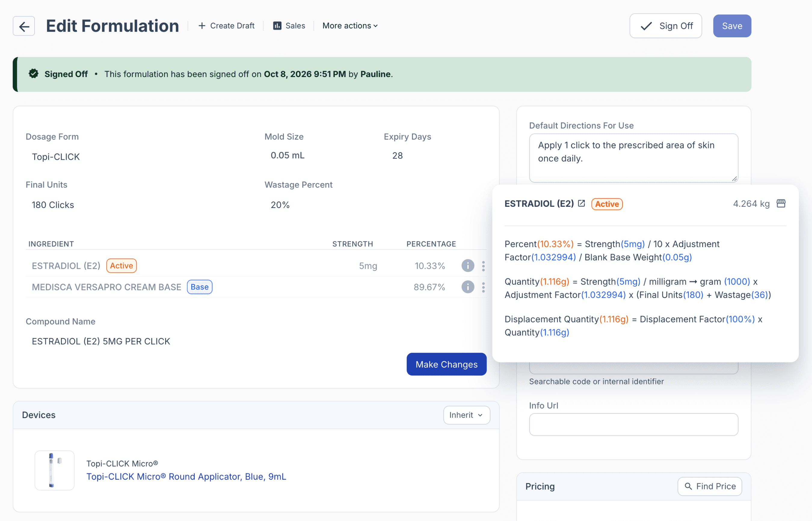Viewport: 812px width, 521px height.
Task: Open Estradiol external link icon in popup
Action: [581, 203]
